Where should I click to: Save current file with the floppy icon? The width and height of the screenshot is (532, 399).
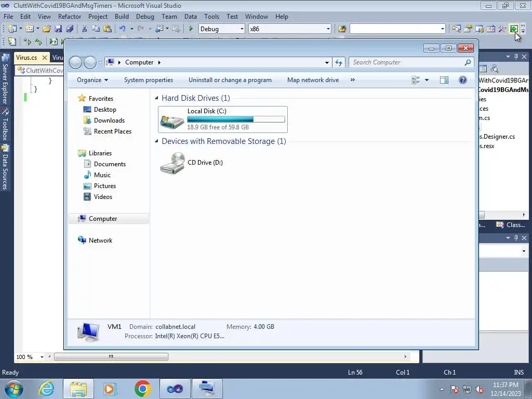coord(58,29)
